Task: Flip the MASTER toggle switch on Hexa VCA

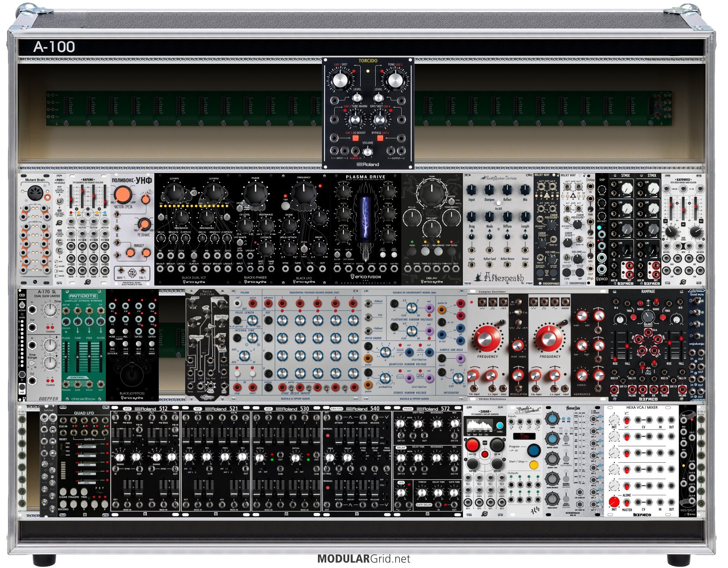Action: (627, 502)
